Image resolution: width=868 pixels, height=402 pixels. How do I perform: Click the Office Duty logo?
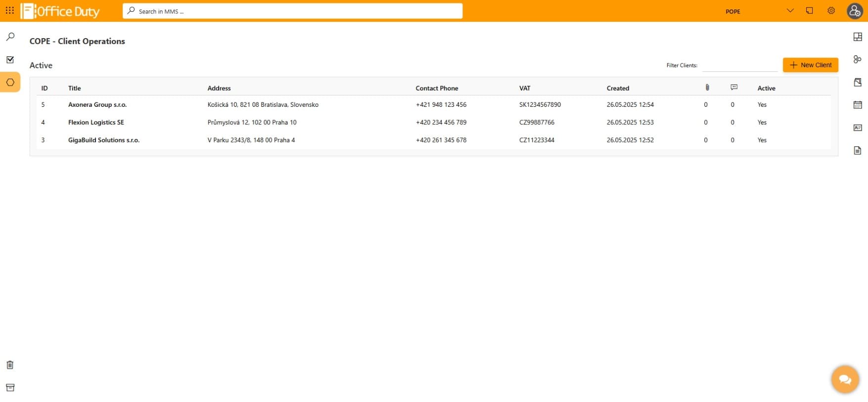click(x=60, y=11)
